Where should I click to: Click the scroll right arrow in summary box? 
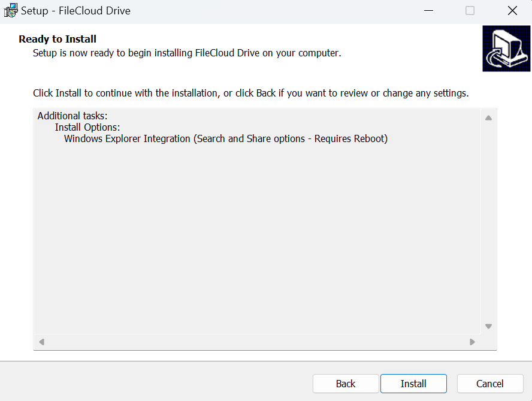tap(472, 342)
